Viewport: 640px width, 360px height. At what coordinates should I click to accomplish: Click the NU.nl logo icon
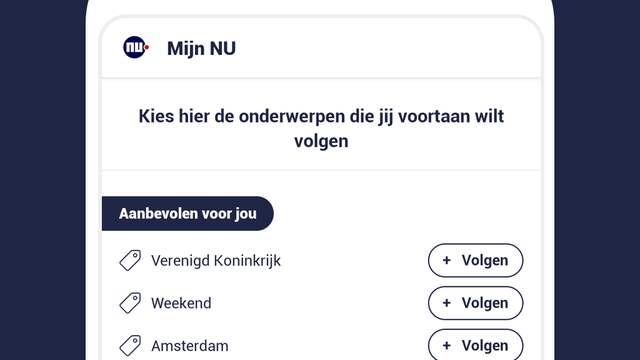click(136, 47)
